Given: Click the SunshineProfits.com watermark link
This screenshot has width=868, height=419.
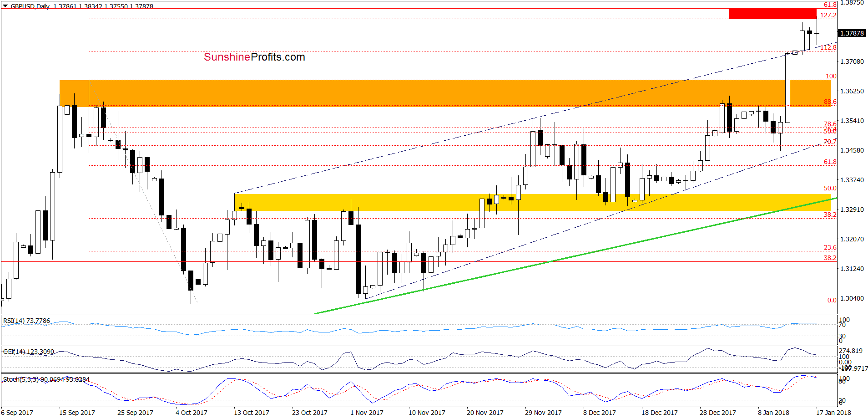Looking at the screenshot, I should coord(254,57).
